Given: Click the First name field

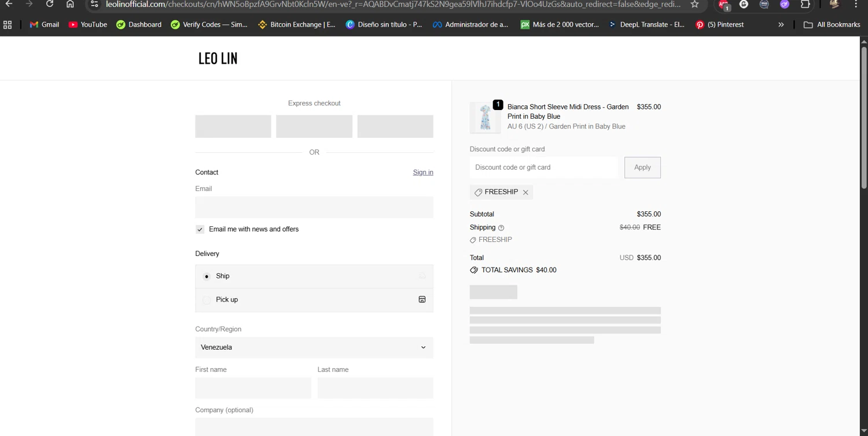Looking at the screenshot, I should 253,388.
